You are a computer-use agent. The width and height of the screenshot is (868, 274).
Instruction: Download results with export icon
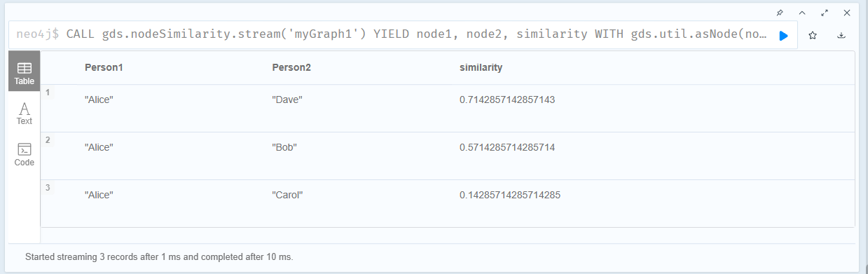(x=841, y=35)
